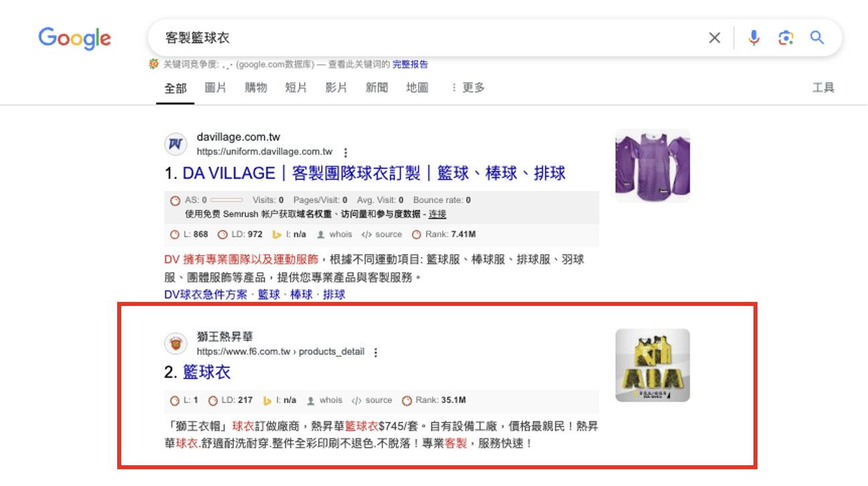This screenshot has width=868, height=486.
Task: Click the davillage.com.tw site favicon
Action: (x=175, y=145)
